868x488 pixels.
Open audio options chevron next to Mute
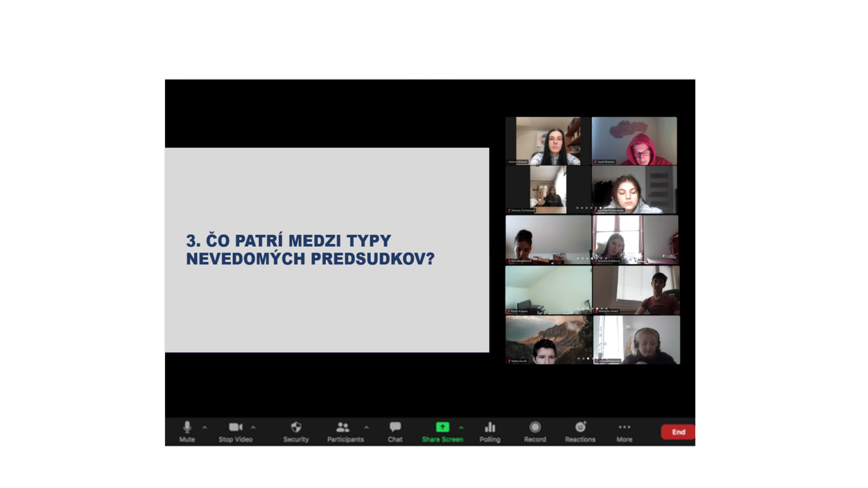click(x=205, y=428)
